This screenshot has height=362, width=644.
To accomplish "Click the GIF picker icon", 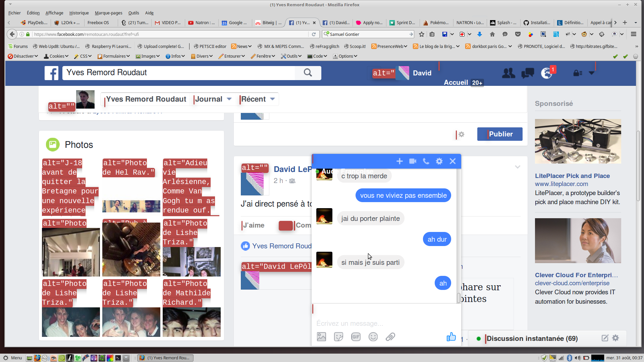I will click(x=356, y=337).
